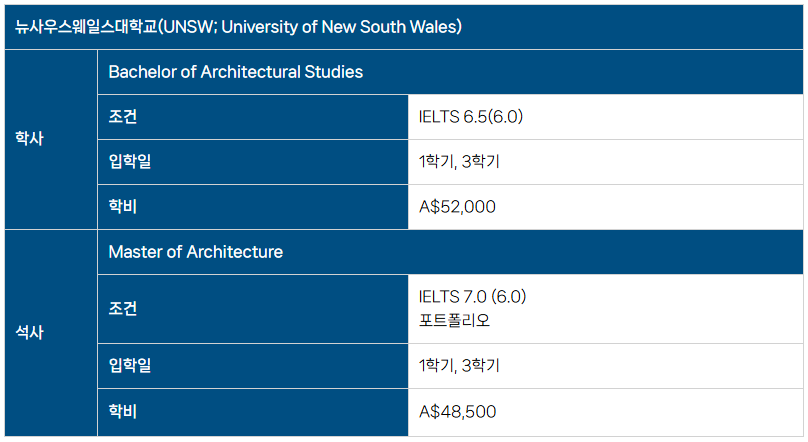Click 입학일 label in the 석사 section
Screen dimensions: 808x442
coord(130,365)
